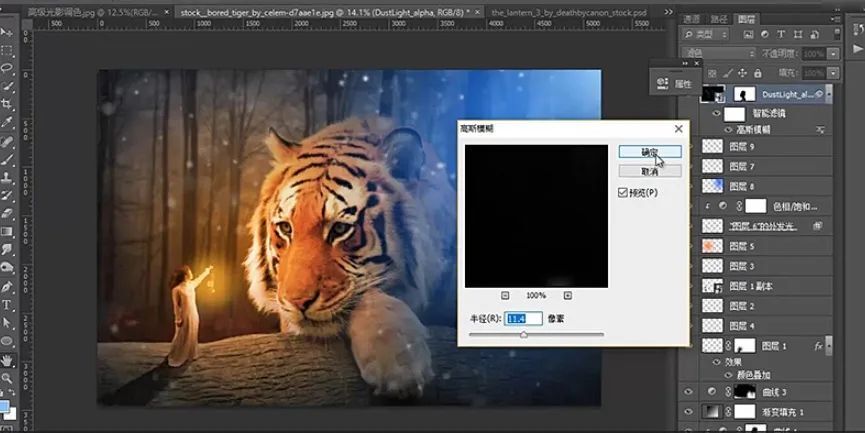Select the Hand tool
Image resolution: width=865 pixels, height=433 pixels.
7,359
